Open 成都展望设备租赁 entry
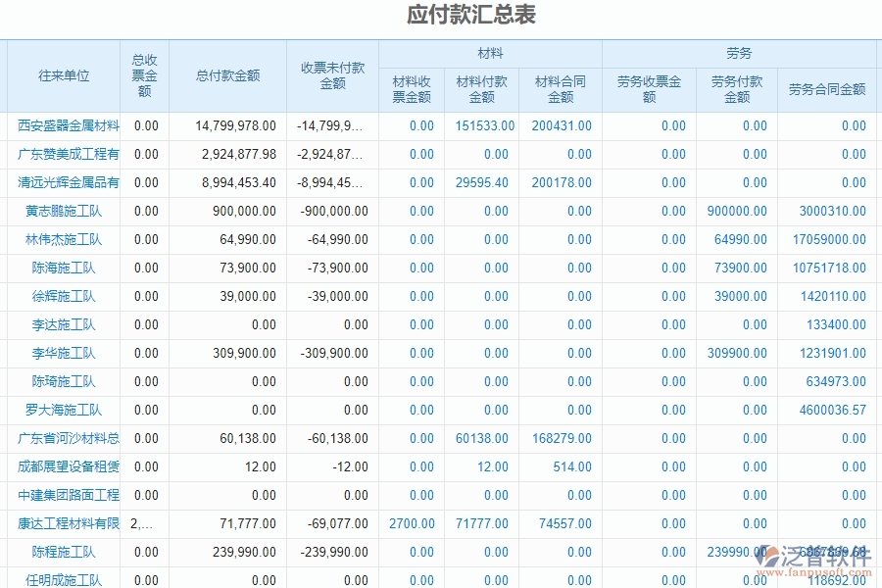The width and height of the screenshot is (882, 588). click(62, 466)
